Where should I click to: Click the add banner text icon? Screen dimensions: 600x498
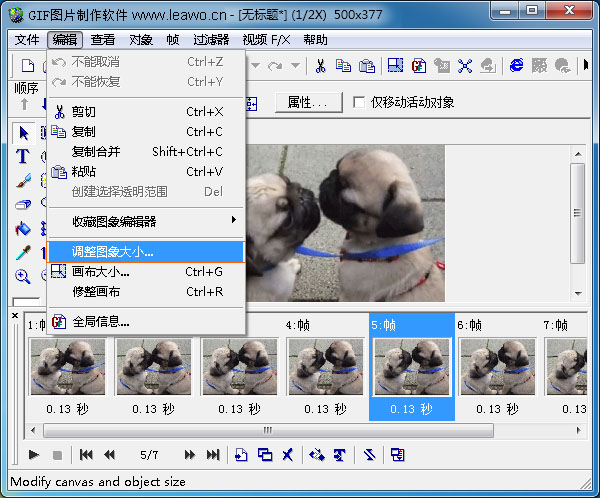(x=339, y=455)
